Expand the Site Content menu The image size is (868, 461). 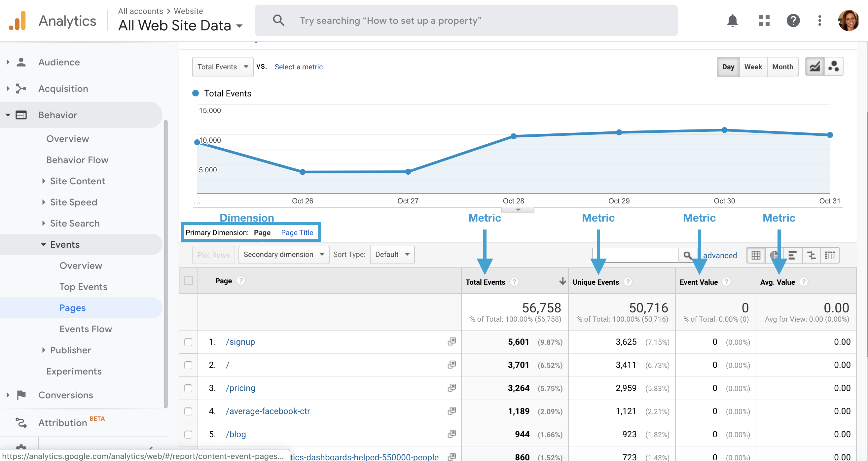pos(77,181)
